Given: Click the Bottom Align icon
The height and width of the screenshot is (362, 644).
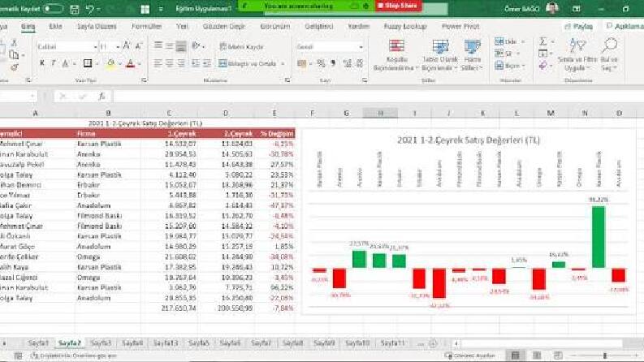Looking at the screenshot, I should (x=181, y=46).
